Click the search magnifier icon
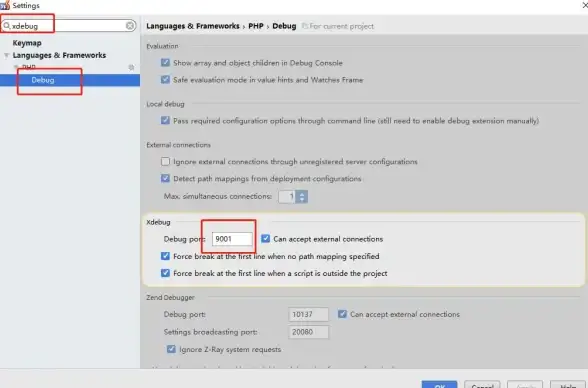 [x=7, y=26]
